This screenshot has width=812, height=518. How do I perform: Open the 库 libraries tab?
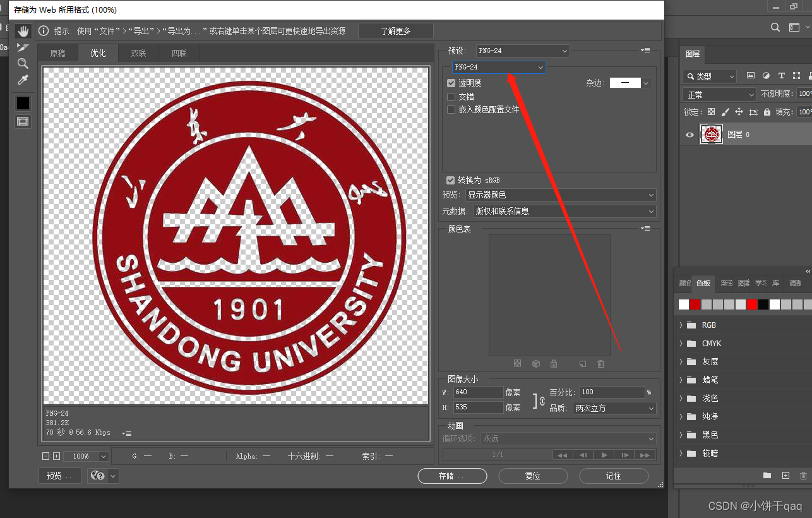click(x=775, y=283)
